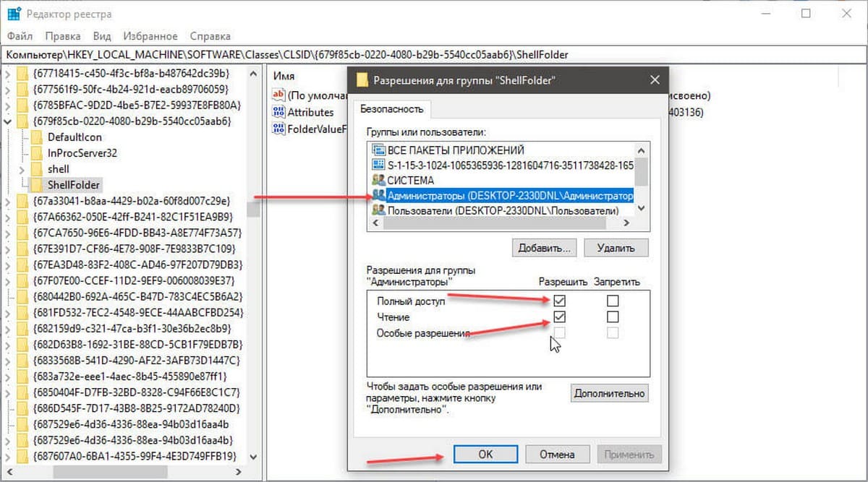Click the folder icon of key {680442B0-692A-465C-B47D-783C4EC5B6A2}

(22, 296)
